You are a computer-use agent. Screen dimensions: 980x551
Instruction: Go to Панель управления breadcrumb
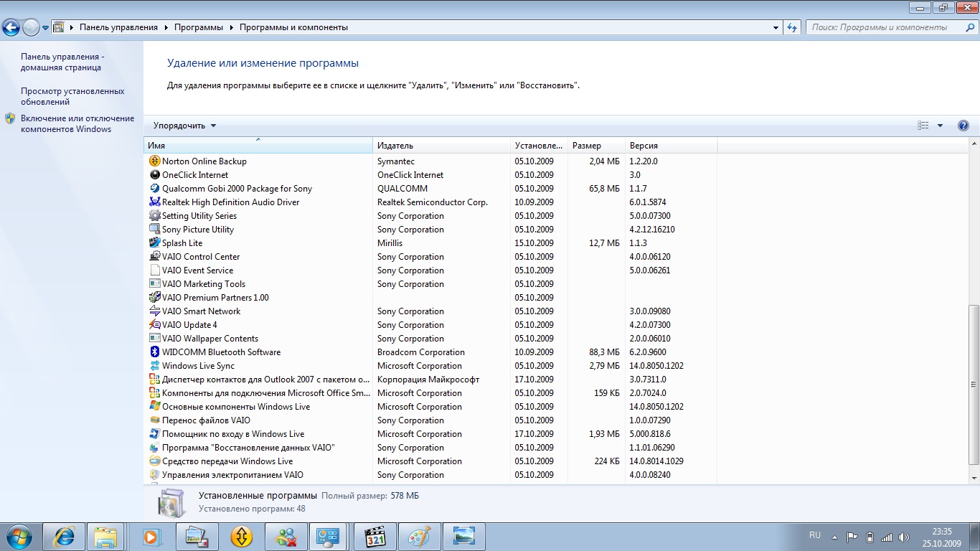(118, 27)
